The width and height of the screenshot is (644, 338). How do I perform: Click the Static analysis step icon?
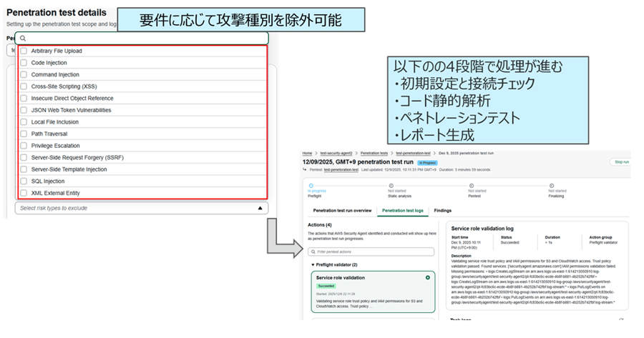pyautogui.click(x=391, y=186)
